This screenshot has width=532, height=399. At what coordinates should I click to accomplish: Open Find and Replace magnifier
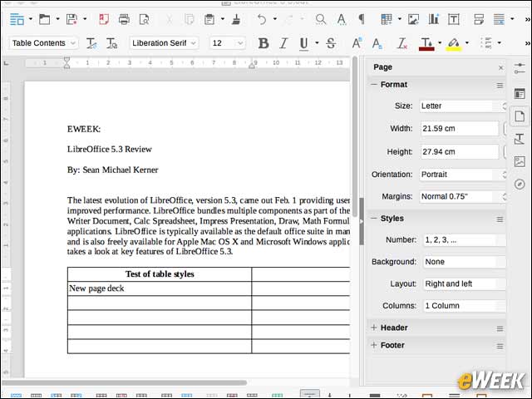(321, 19)
